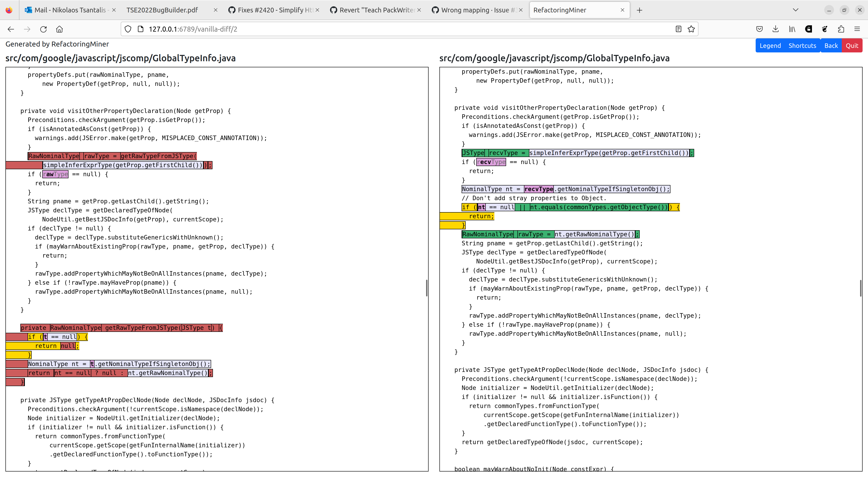Screen dimensions: 868x488
Task: Click the red Quit button
Action: click(x=852, y=46)
